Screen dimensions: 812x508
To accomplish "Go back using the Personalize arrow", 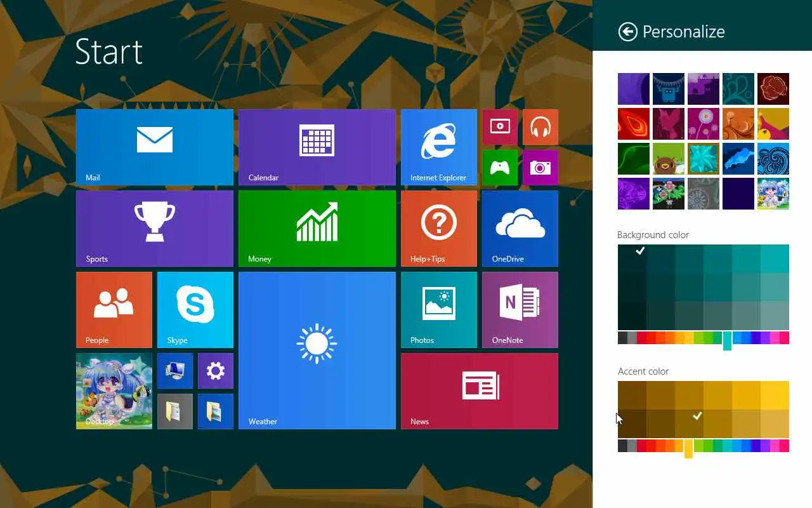I will pyautogui.click(x=627, y=32).
